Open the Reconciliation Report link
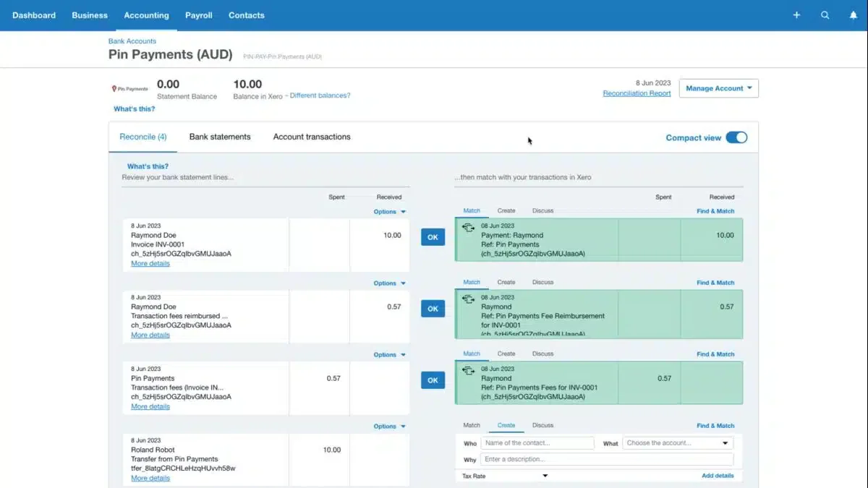 pyautogui.click(x=637, y=93)
